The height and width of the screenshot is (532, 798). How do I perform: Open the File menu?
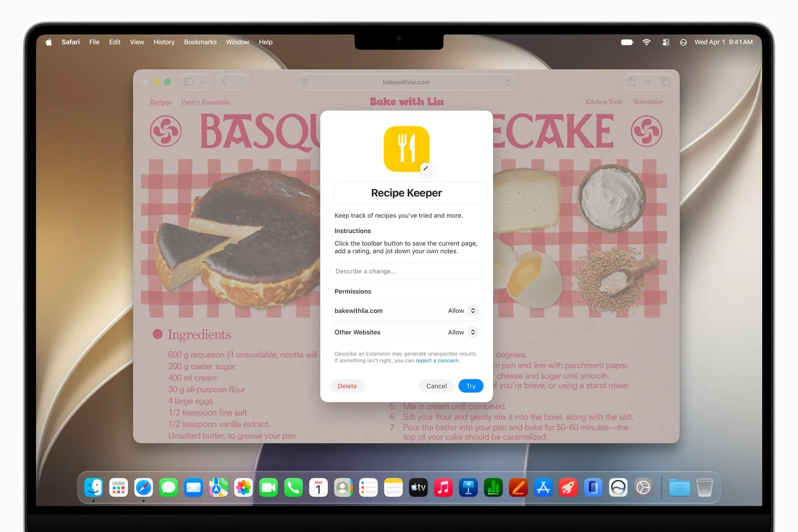click(x=94, y=42)
